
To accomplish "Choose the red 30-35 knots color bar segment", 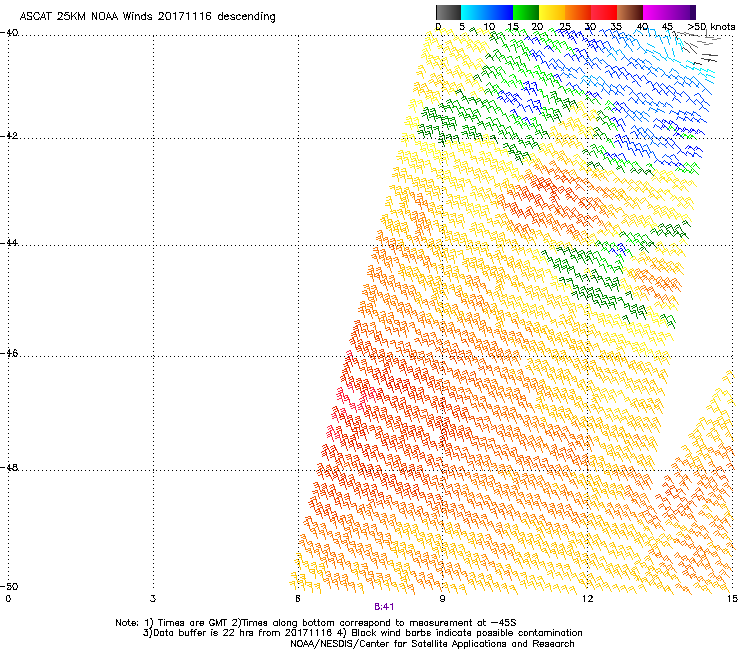I will tap(604, 12).
